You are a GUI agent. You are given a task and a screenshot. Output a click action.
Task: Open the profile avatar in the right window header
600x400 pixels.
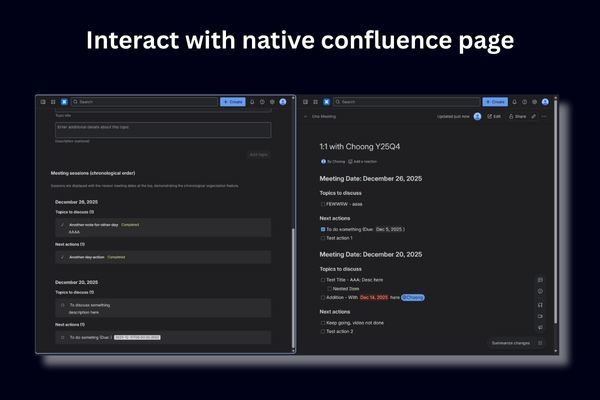pos(545,102)
